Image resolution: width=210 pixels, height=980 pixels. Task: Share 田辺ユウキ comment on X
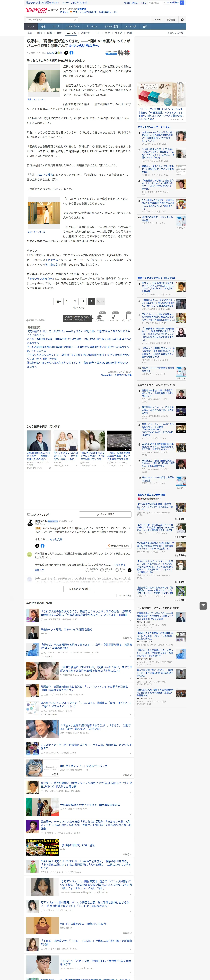[37, 546]
